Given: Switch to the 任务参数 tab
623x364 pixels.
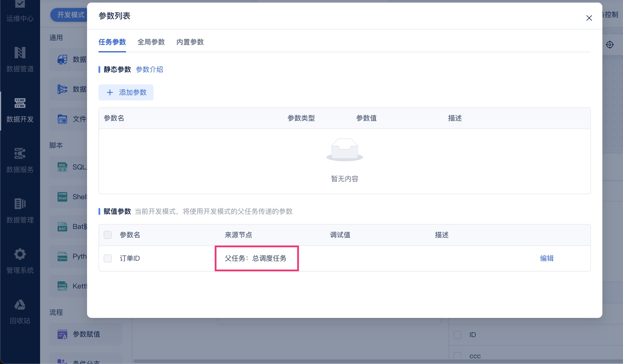Looking at the screenshot, I should click(x=112, y=42).
